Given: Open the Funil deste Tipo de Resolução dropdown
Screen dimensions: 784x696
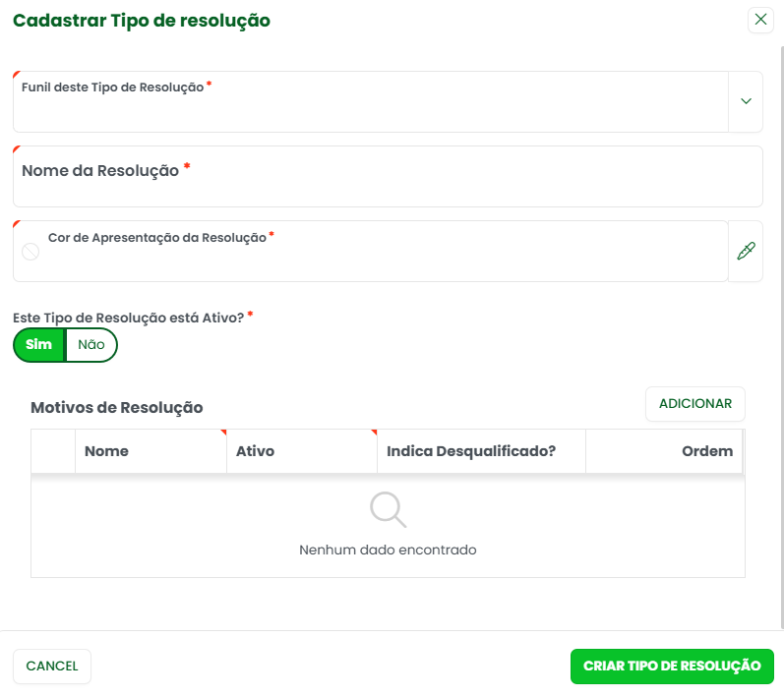Looking at the screenshot, I should 370,102.
